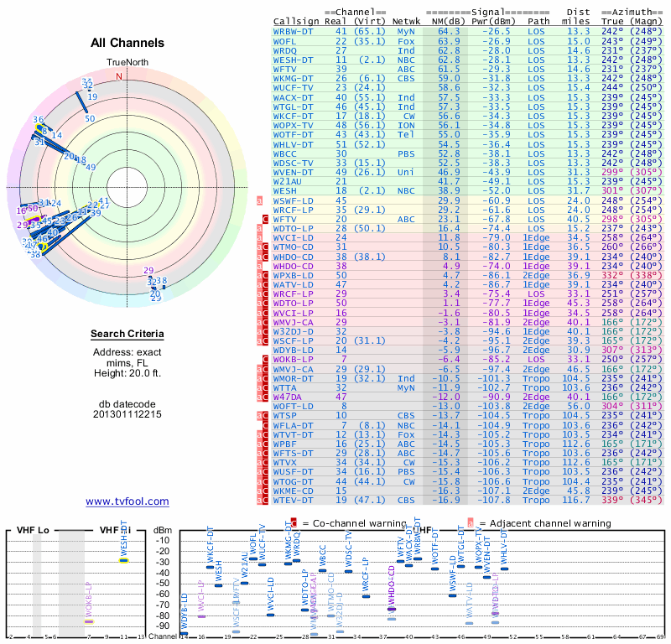
Task: Click the -26.9 power value for WOFL
Action: [x=497, y=41]
